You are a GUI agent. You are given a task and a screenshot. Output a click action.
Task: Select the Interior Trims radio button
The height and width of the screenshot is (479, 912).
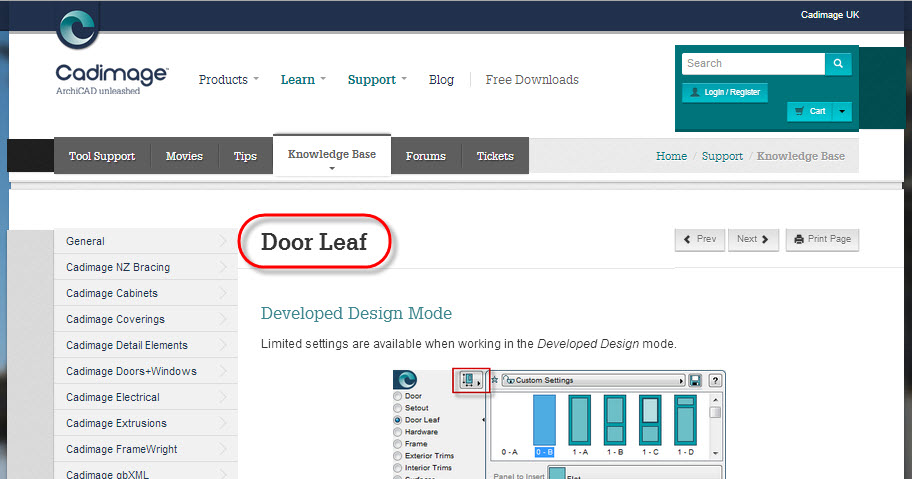(x=398, y=467)
